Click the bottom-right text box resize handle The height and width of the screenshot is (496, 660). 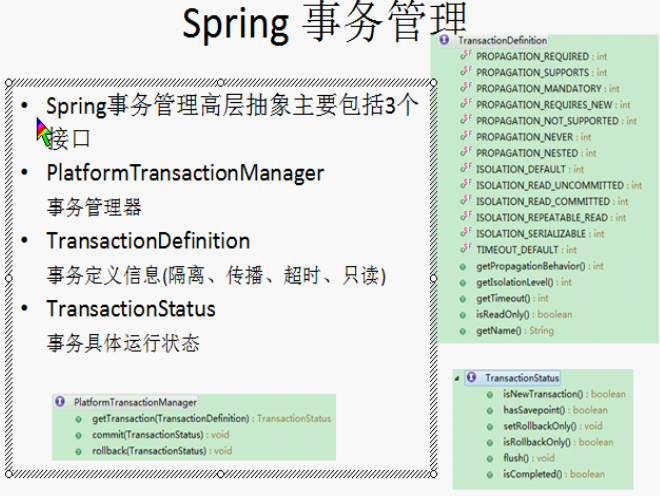click(434, 474)
